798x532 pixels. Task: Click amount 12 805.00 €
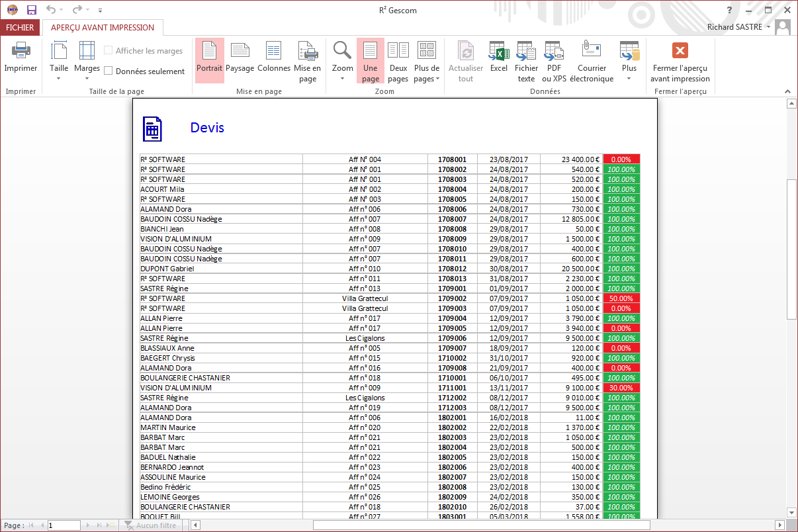[x=580, y=219]
